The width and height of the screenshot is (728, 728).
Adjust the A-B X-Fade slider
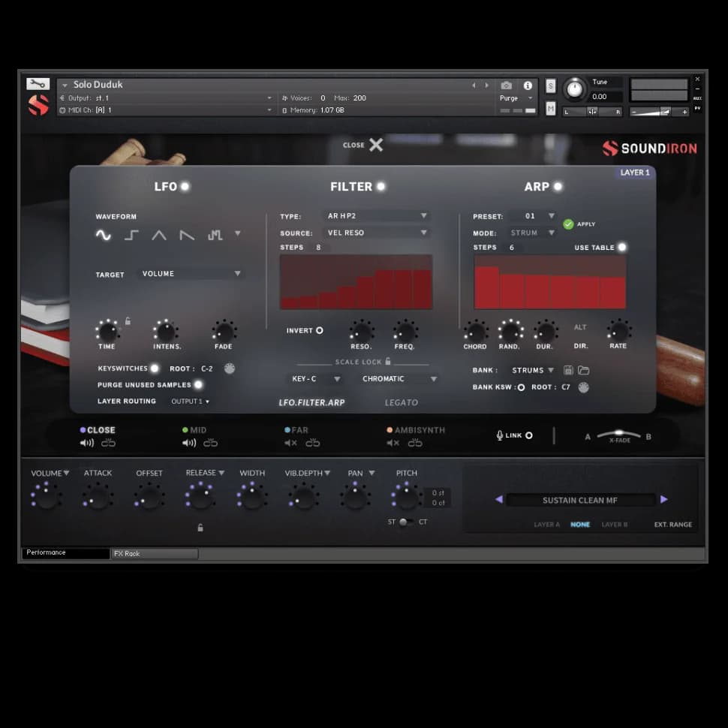pyautogui.click(x=619, y=435)
